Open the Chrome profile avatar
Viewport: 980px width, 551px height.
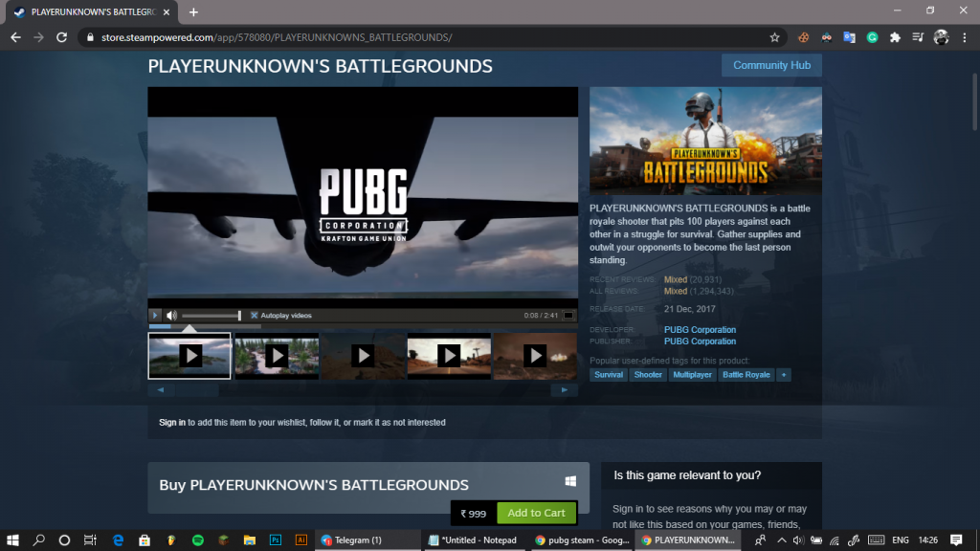pos(942,37)
